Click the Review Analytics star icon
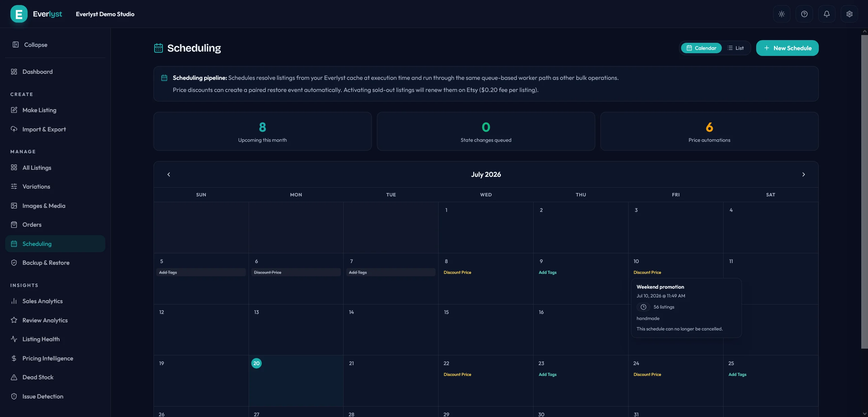 click(14, 320)
